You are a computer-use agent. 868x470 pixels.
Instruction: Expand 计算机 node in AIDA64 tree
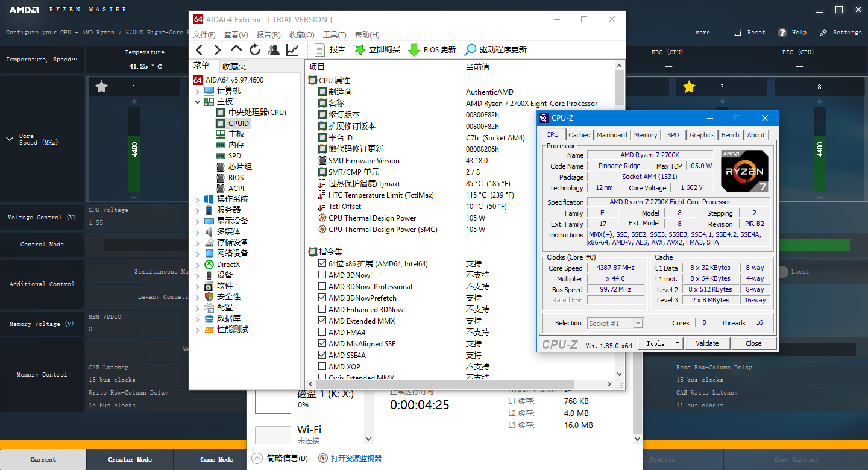(197, 91)
